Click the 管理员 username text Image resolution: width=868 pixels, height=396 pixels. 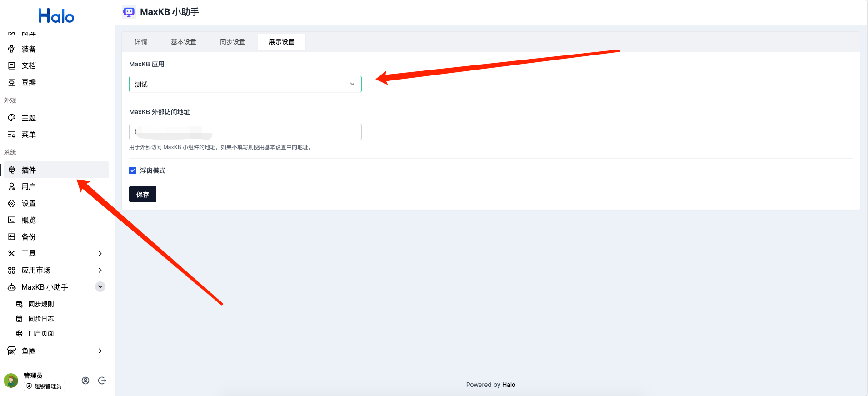[x=33, y=376]
